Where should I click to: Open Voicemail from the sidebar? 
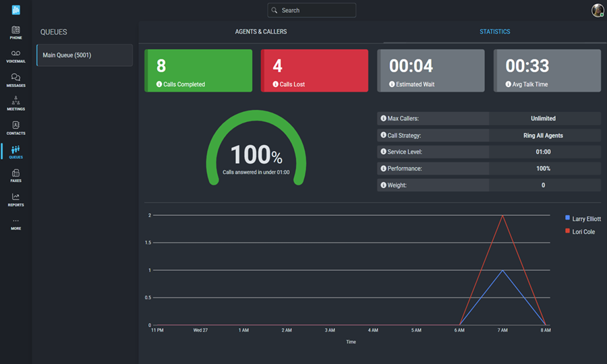click(16, 56)
